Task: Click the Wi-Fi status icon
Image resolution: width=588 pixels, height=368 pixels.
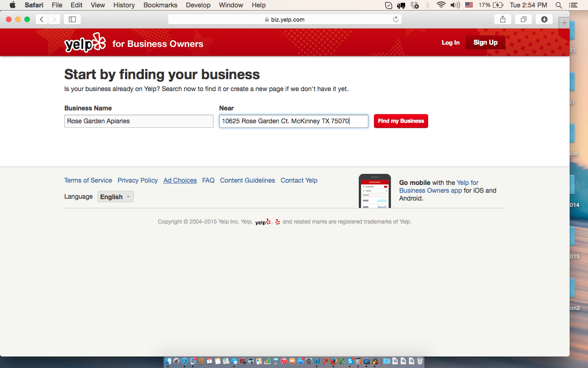Action: point(441,5)
